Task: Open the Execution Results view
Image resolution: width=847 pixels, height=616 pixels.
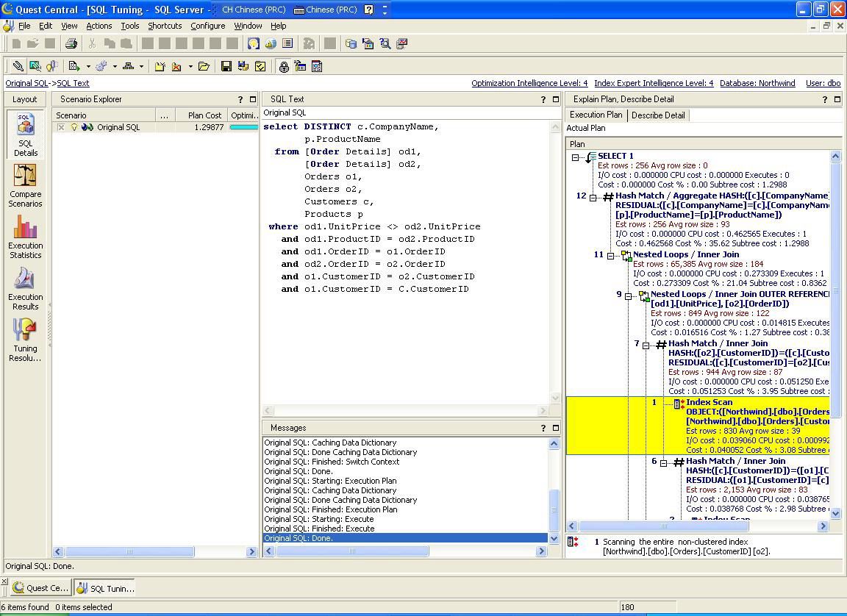Action: (x=25, y=288)
